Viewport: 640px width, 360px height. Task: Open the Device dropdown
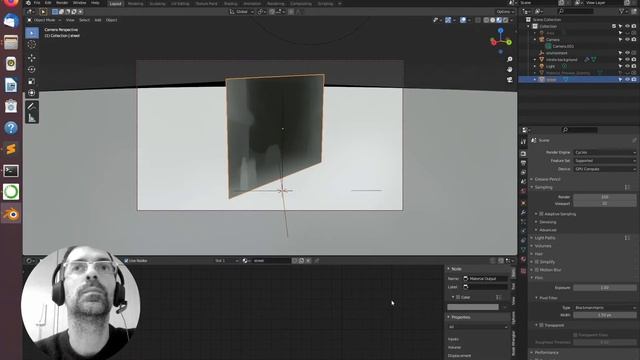(x=605, y=169)
